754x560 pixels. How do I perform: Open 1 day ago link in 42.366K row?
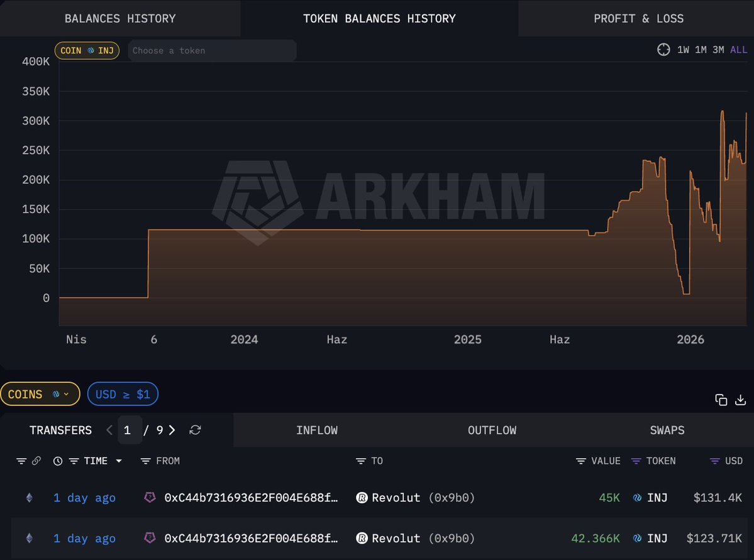(x=85, y=539)
